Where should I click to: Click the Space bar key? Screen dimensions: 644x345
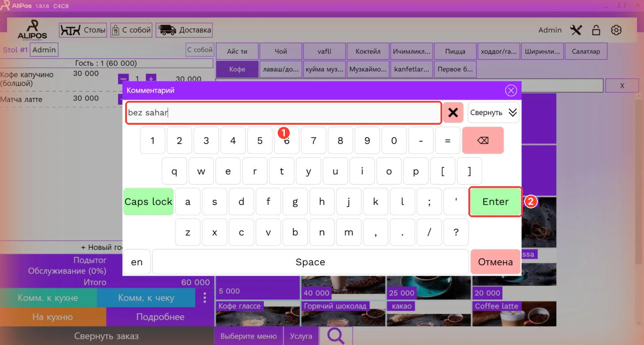(x=310, y=262)
